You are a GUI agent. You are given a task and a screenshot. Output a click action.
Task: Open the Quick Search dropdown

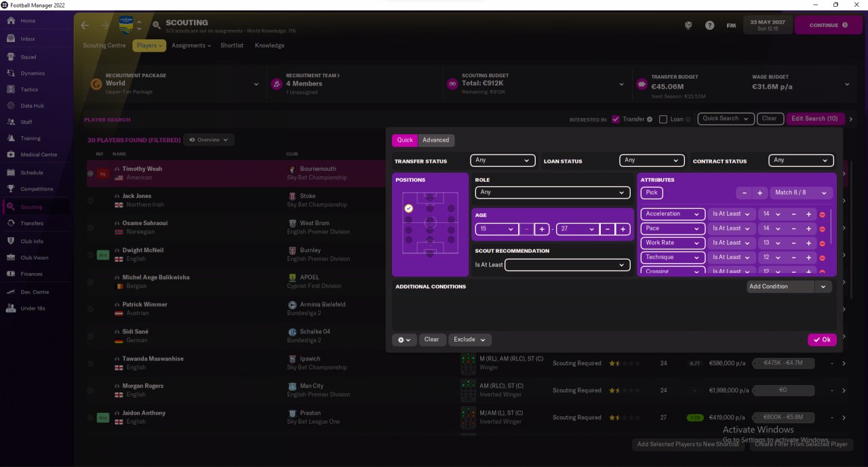726,119
